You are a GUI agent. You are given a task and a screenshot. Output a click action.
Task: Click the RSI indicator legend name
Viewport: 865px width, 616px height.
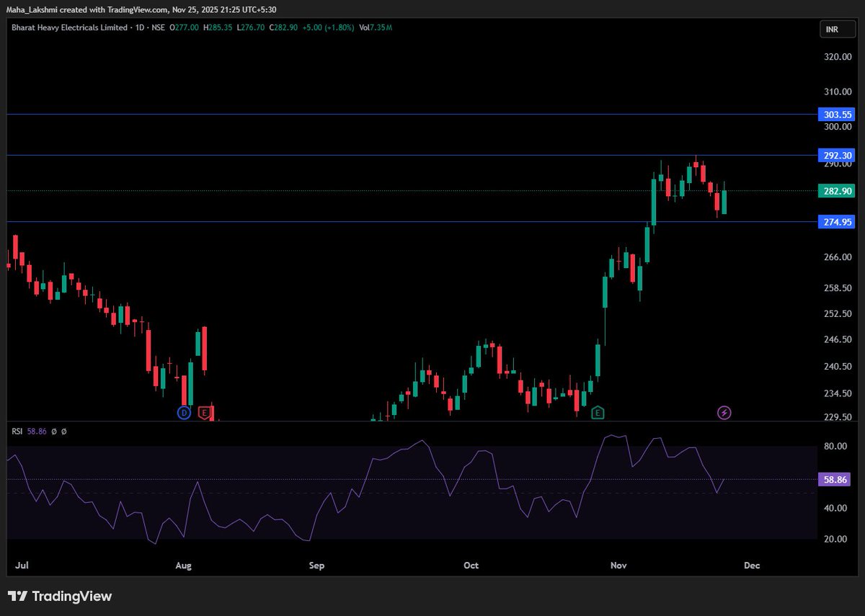[17, 431]
